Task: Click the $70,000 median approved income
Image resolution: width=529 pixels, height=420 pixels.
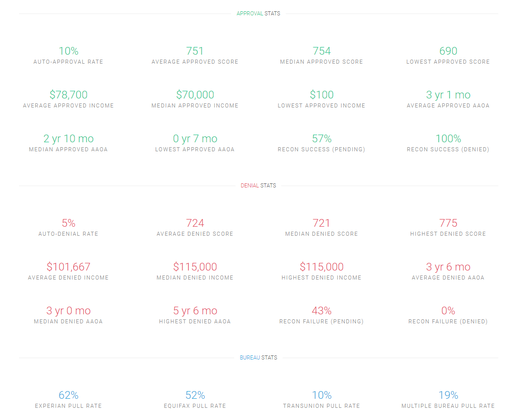Action: (195, 95)
